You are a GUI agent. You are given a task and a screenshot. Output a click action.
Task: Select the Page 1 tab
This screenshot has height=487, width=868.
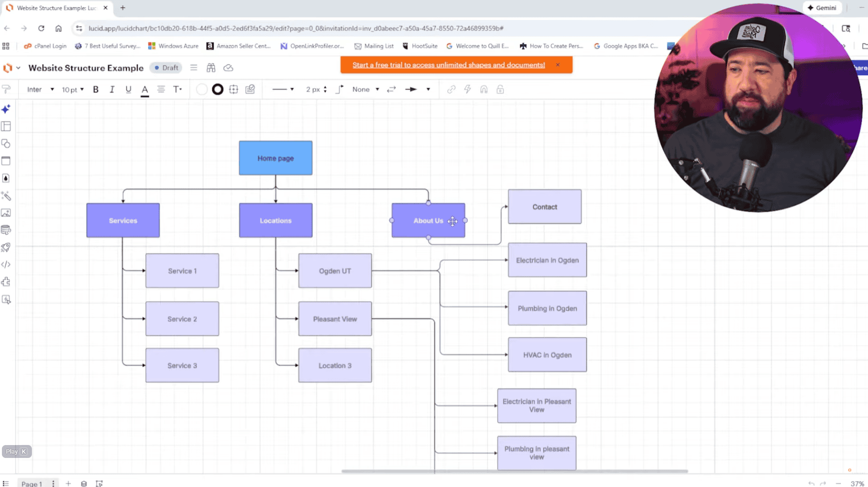tap(32, 483)
